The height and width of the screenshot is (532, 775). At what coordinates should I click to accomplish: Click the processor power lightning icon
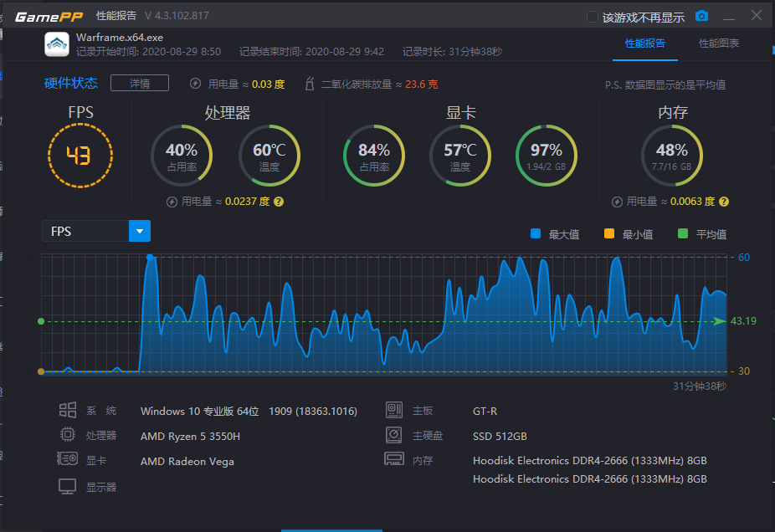(172, 202)
